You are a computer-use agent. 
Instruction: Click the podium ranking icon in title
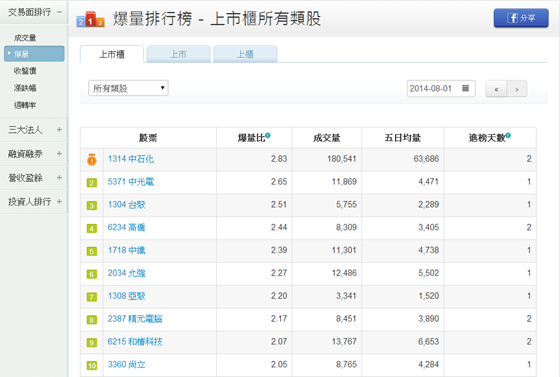tap(90, 19)
